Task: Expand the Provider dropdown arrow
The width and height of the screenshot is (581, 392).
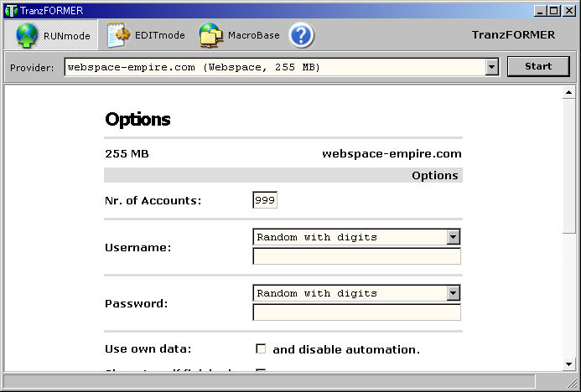Action: click(x=491, y=67)
